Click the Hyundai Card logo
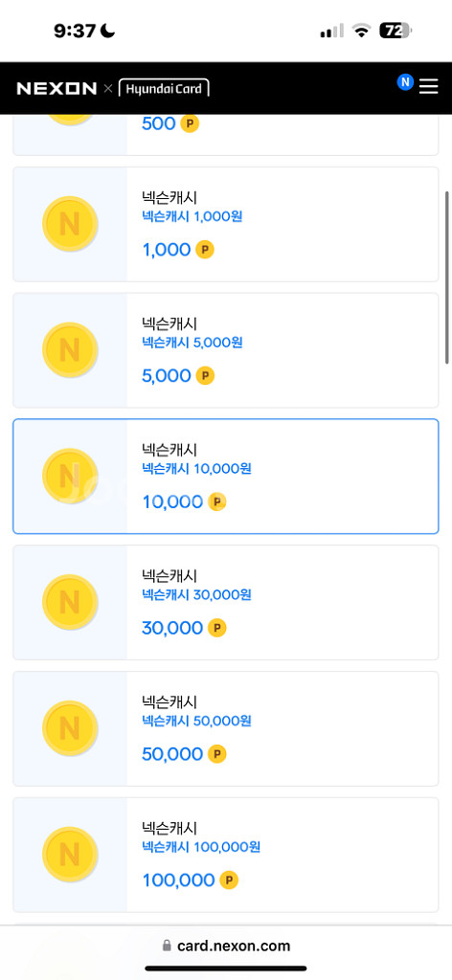This screenshot has width=452, height=980. (x=164, y=88)
